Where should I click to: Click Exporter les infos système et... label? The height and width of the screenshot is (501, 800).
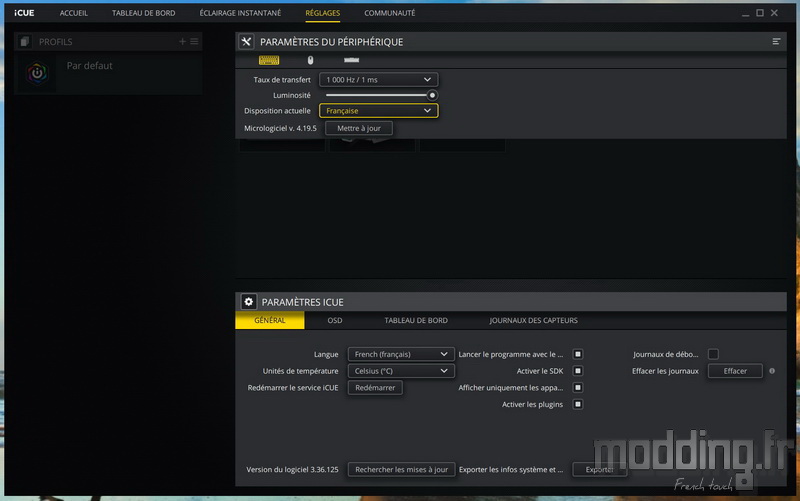[x=511, y=469]
